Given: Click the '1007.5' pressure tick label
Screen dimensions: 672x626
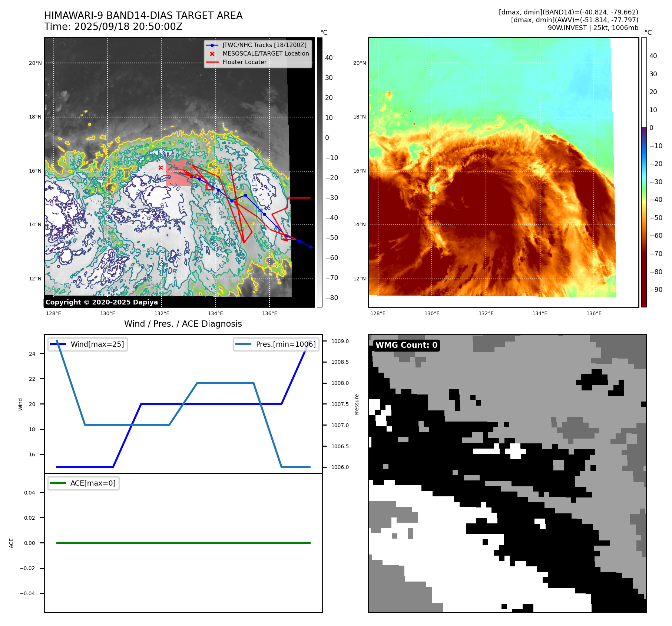Looking at the screenshot, I should (340, 404).
